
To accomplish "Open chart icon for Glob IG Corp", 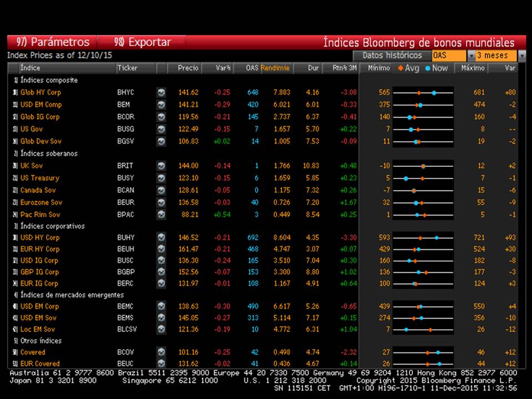I will pos(161,117).
